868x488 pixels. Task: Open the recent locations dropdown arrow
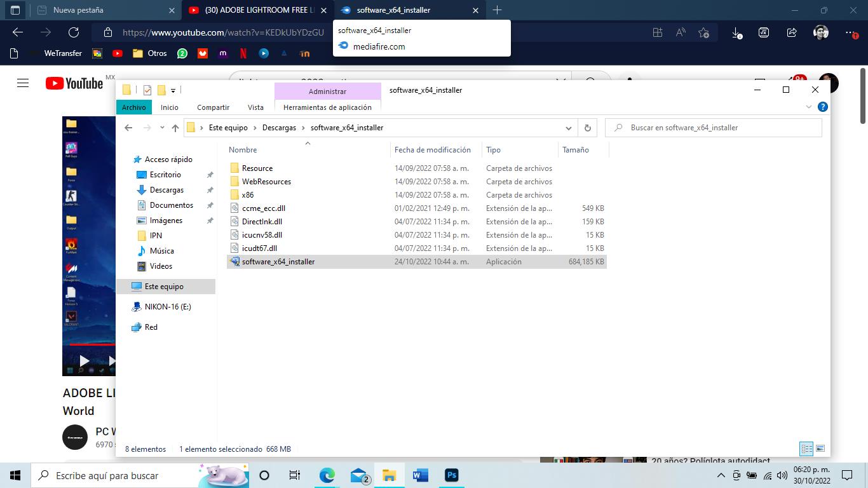click(161, 128)
